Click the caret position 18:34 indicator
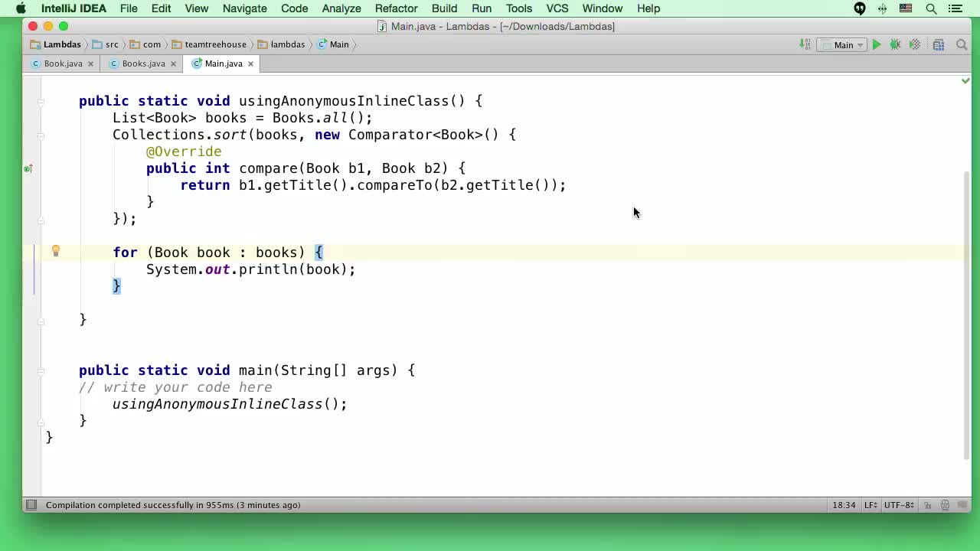 coord(843,504)
